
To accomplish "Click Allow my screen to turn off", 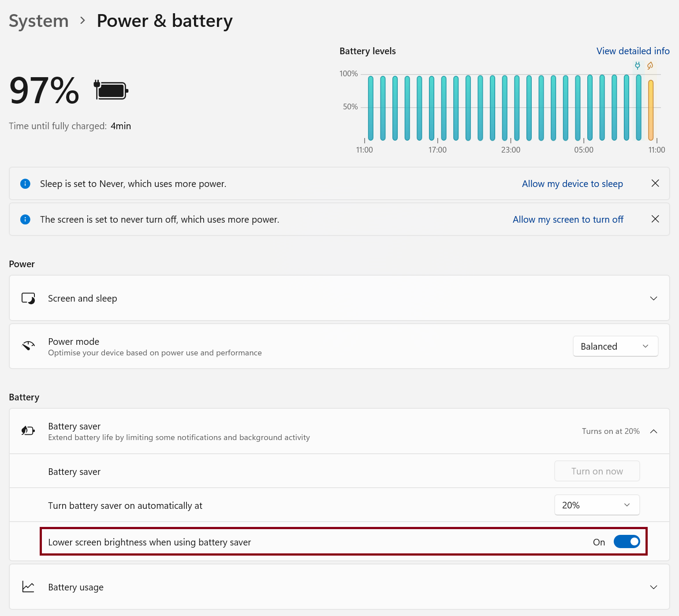I will (x=568, y=220).
